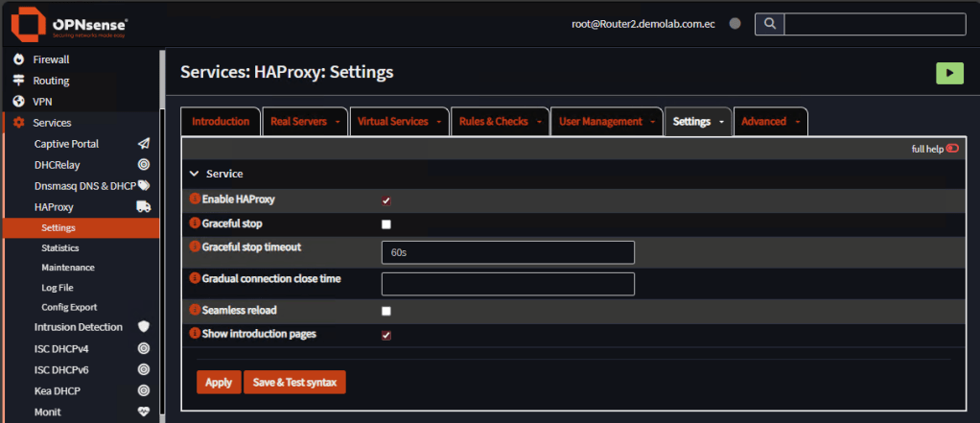Disable the Enable HAProxy checkbox

[x=386, y=200]
